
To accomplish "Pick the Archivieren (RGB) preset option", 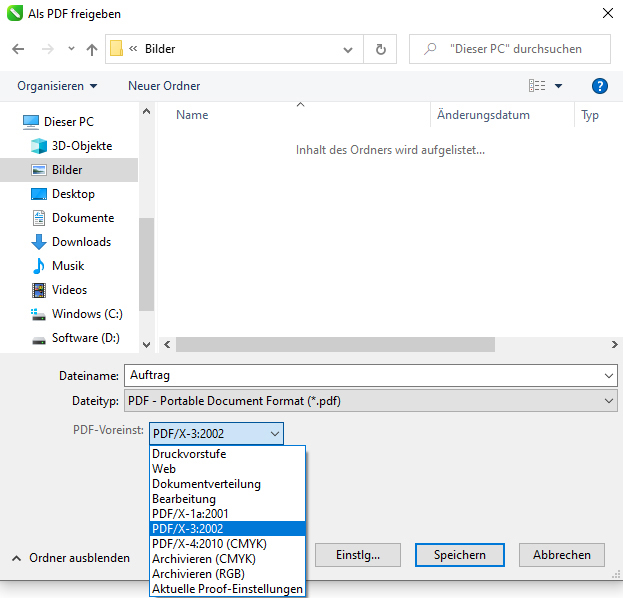I will click(199, 574).
